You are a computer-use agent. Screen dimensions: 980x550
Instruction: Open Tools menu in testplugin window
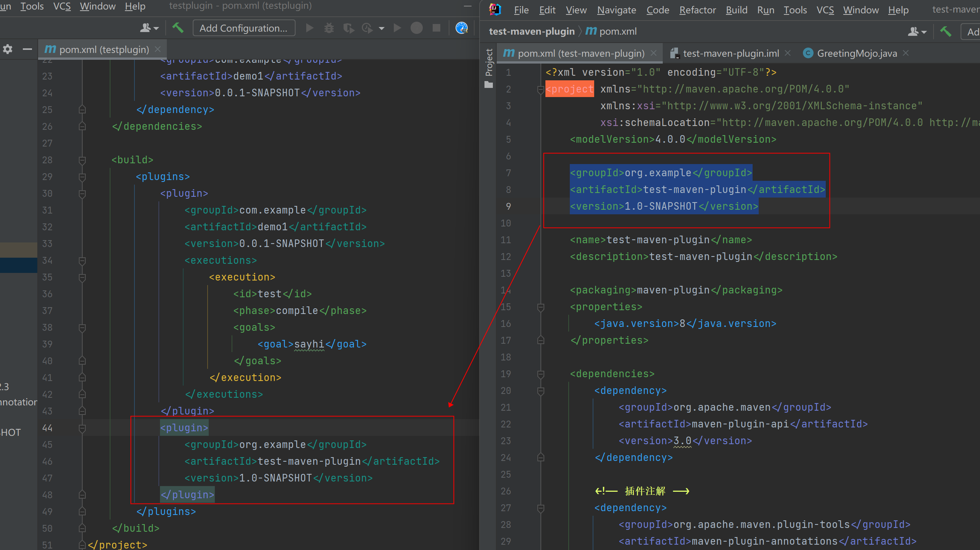tap(32, 6)
